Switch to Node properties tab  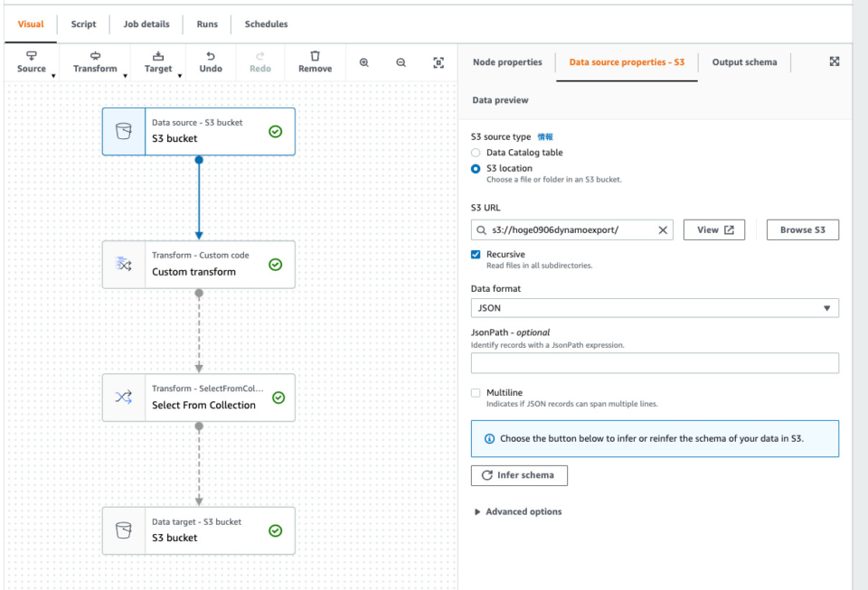point(507,62)
